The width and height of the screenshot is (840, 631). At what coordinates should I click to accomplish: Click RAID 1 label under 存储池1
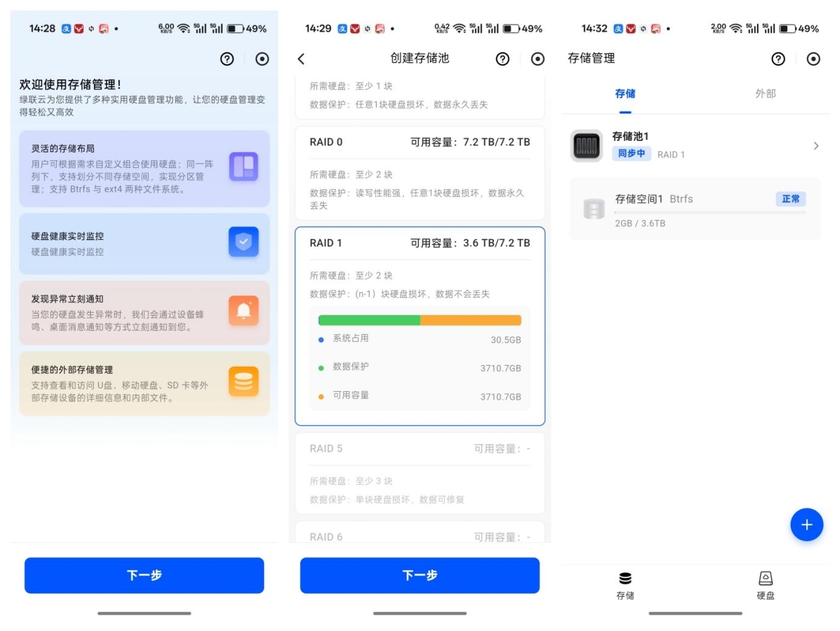(671, 155)
